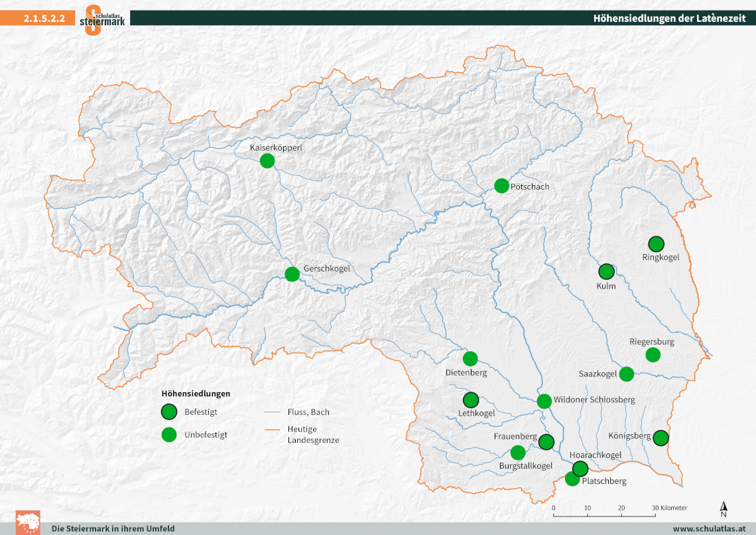Select the Dietenberg settlement marker
This screenshot has height=535, width=756.
pos(470,359)
